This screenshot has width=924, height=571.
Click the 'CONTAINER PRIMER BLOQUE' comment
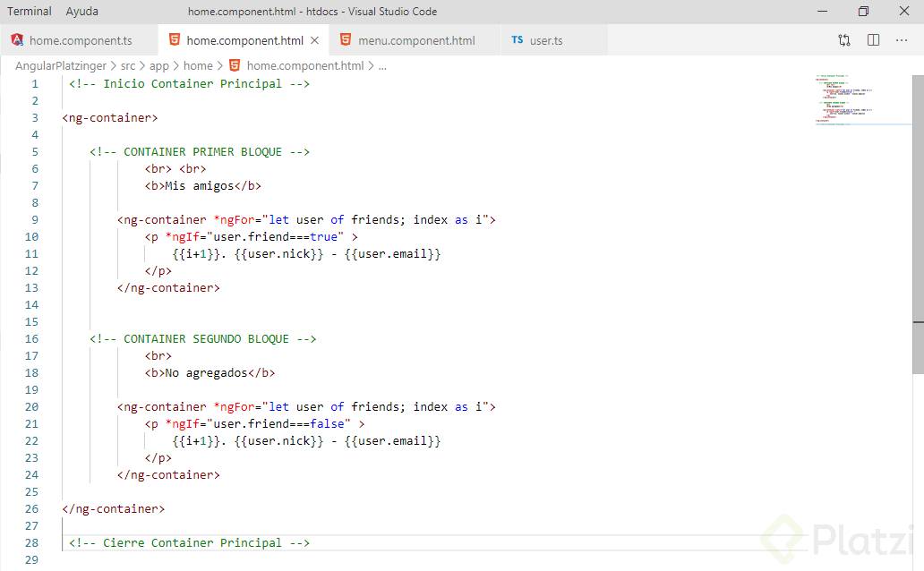tap(200, 151)
